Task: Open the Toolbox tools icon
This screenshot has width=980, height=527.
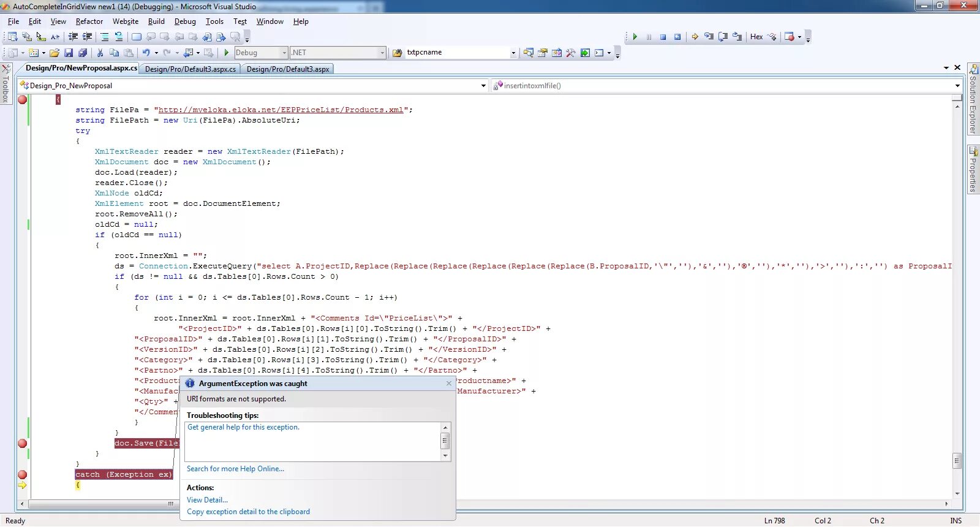Action: pyautogui.click(x=571, y=53)
